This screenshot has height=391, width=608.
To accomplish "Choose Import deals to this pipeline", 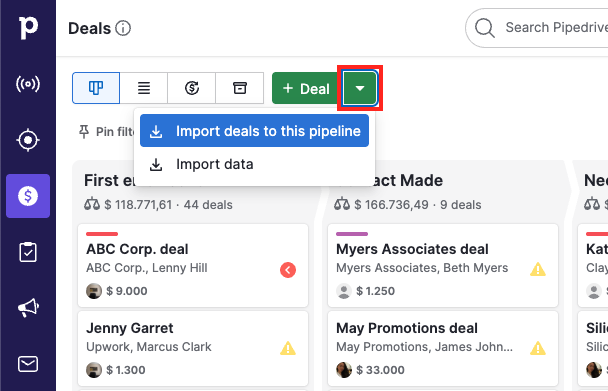I will pos(254,131).
